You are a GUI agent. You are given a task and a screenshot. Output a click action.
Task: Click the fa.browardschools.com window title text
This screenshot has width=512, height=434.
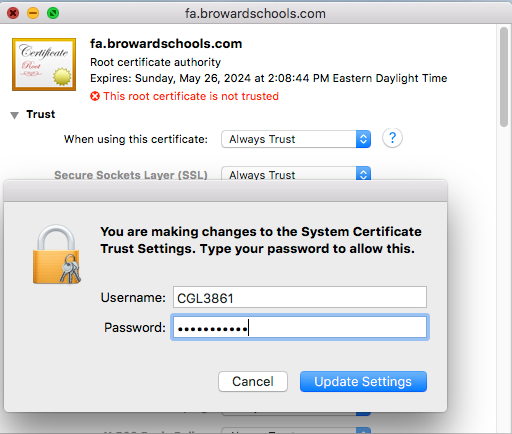coord(255,14)
